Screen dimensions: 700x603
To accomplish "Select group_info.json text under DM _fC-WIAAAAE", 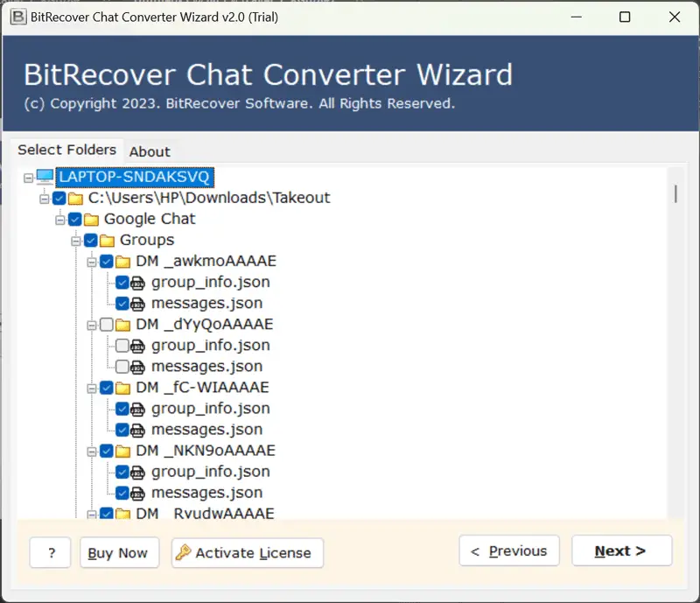I will 211,409.
